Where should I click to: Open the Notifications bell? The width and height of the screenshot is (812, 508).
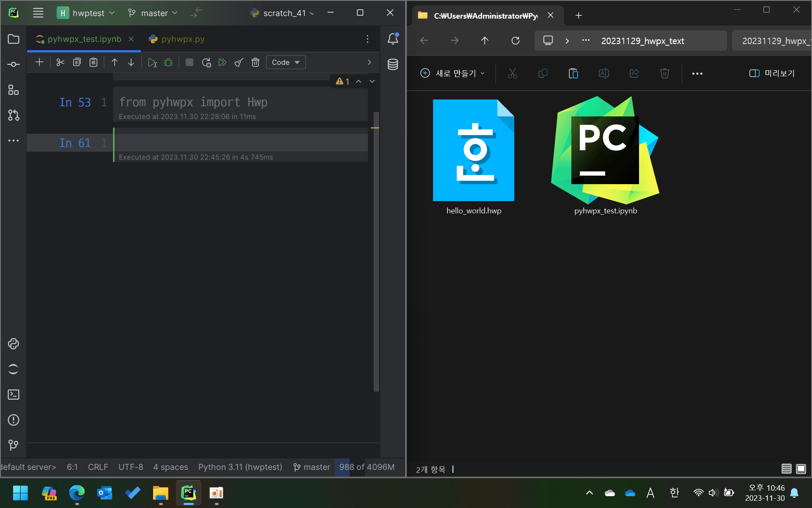point(393,39)
